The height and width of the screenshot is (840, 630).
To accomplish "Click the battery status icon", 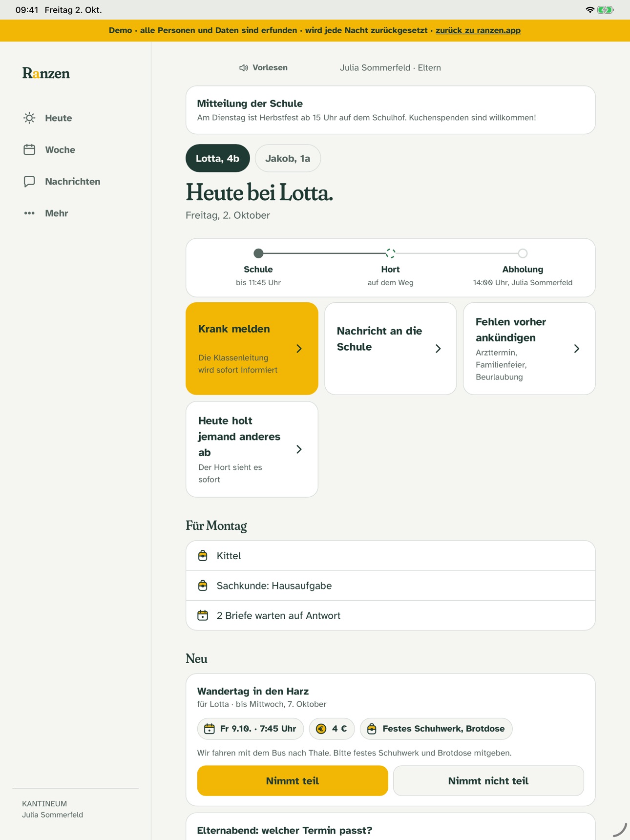I will click(606, 10).
